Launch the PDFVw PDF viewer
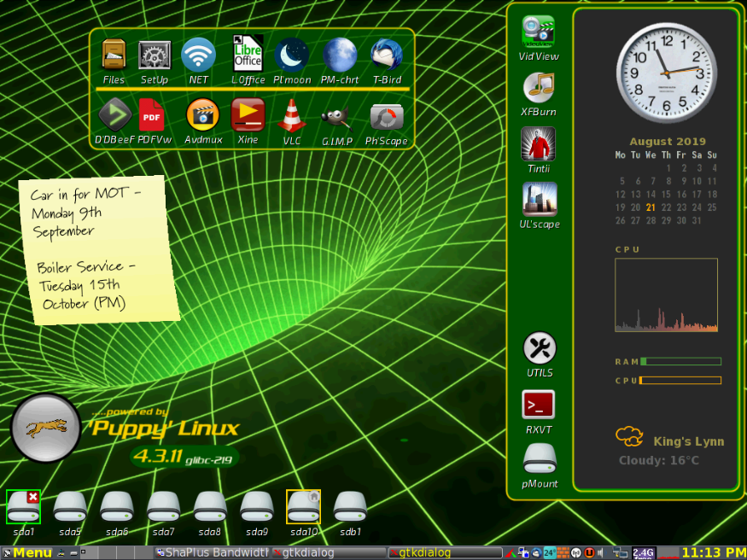747x560 pixels. (151, 114)
